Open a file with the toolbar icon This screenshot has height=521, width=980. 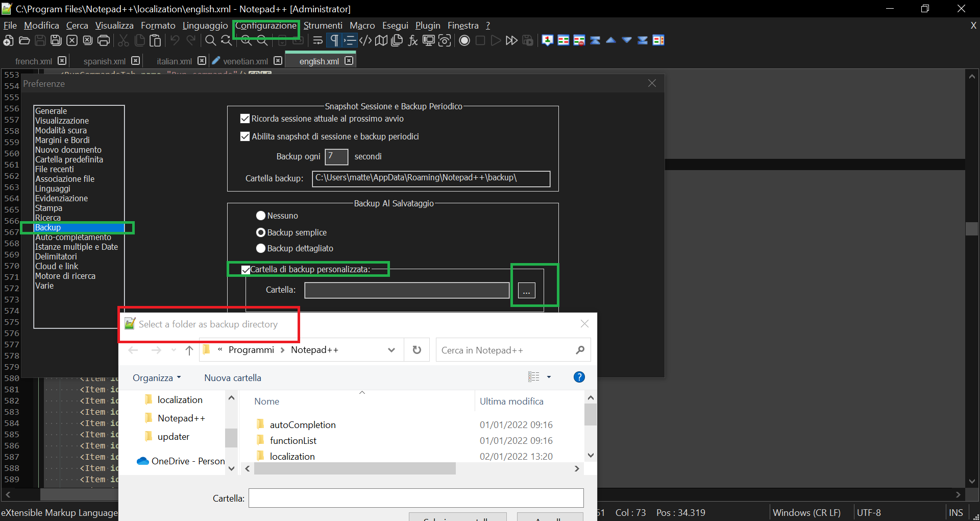pos(24,40)
